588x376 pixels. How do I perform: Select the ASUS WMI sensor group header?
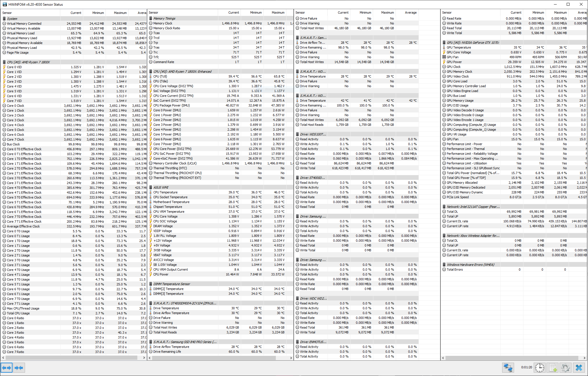pos(161,187)
